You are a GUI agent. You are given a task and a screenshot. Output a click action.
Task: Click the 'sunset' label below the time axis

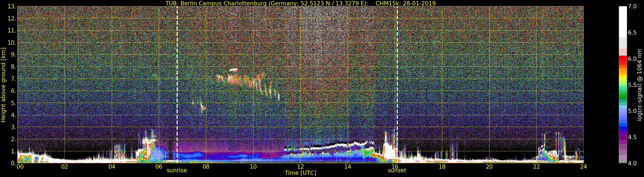[x=397, y=171]
